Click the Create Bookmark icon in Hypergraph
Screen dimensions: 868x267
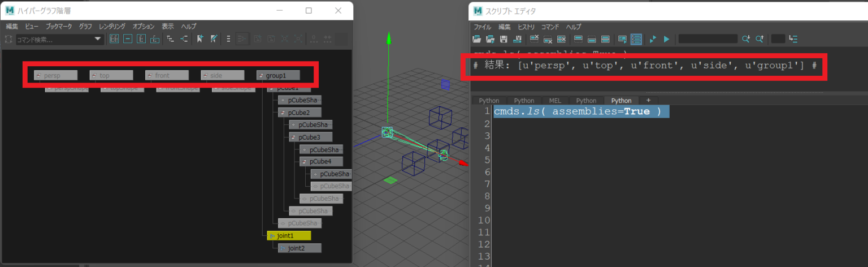(199, 39)
